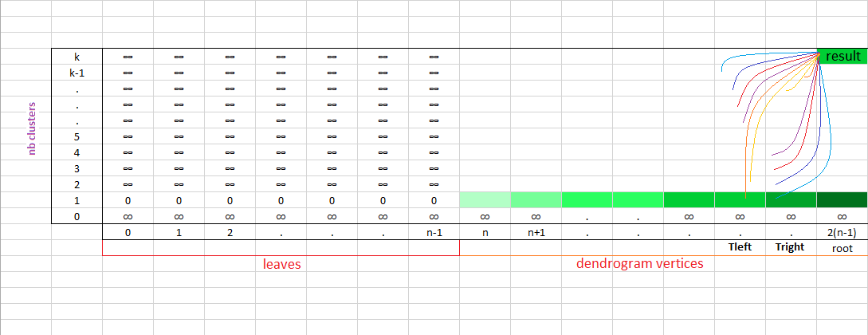
Task: Select the lightest green cell above n
Action: tap(485, 199)
